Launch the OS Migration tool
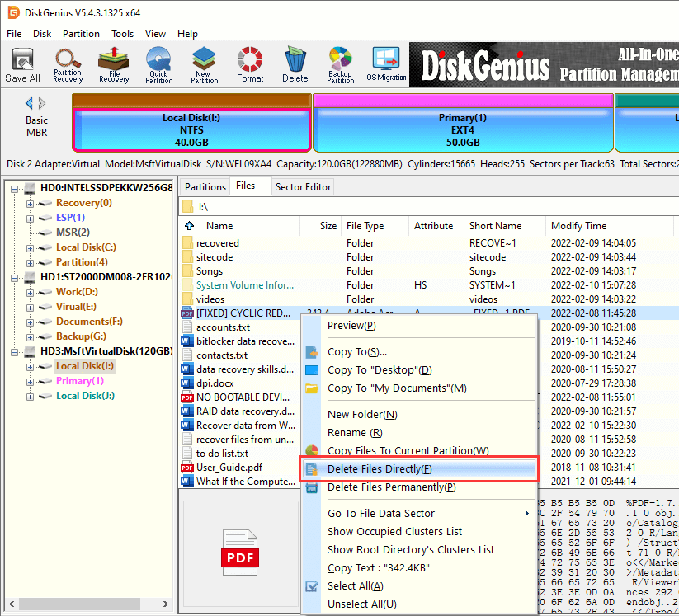This screenshot has height=616, width=679. pos(386,65)
